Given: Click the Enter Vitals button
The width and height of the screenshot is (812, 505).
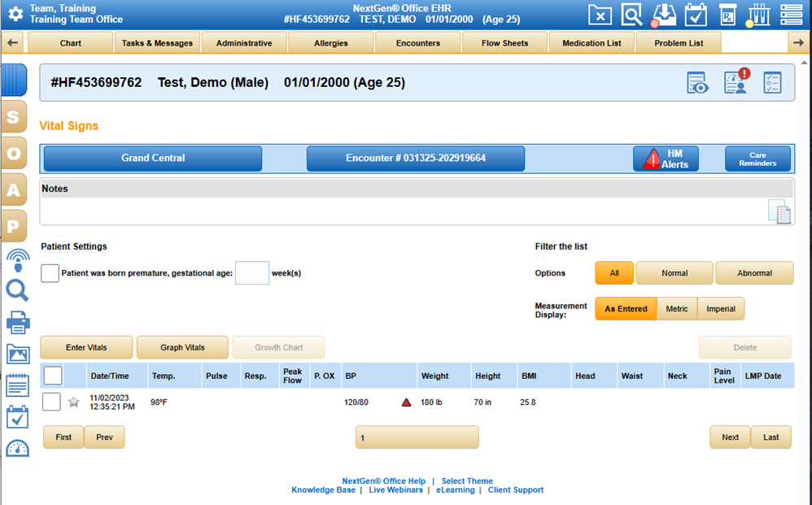Looking at the screenshot, I should click(x=86, y=347).
